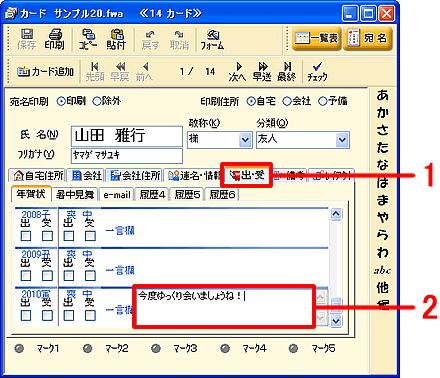Screen dimensions: 440x378
Task: Check the 2008子 受 checkbox
Action: tap(47, 236)
